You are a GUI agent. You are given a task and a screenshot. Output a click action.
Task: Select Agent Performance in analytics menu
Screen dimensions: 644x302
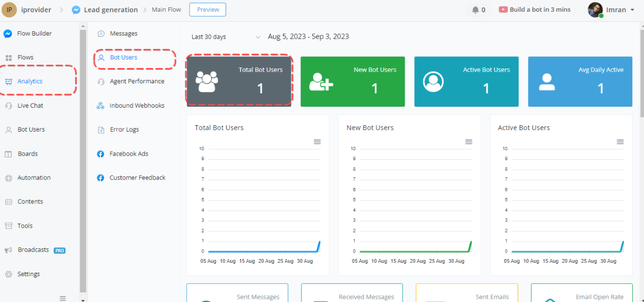coord(136,81)
